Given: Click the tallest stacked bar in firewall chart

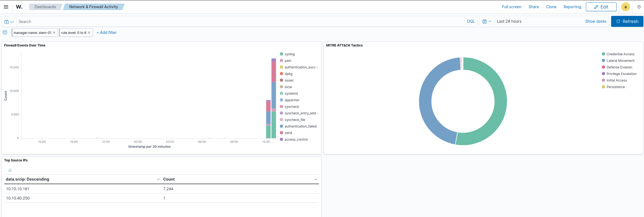Looking at the screenshot, I should click(x=274, y=98).
